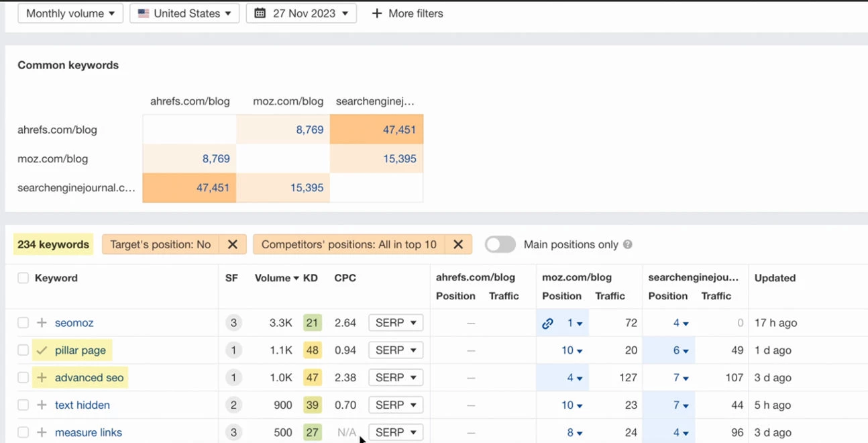Image resolution: width=868 pixels, height=443 pixels.
Task: Remove the Target's position: No filter
Action: pos(232,244)
